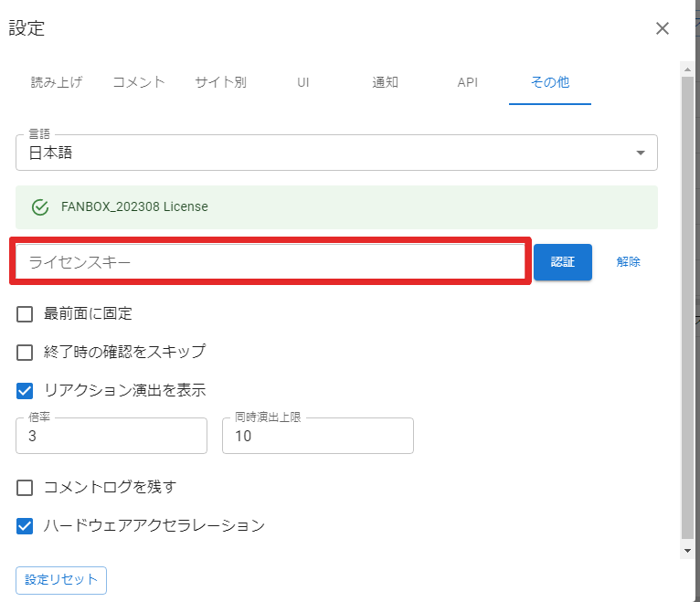This screenshot has width=700, height=602.
Task: Switch to the 読み上げ tab
Action: [x=57, y=82]
